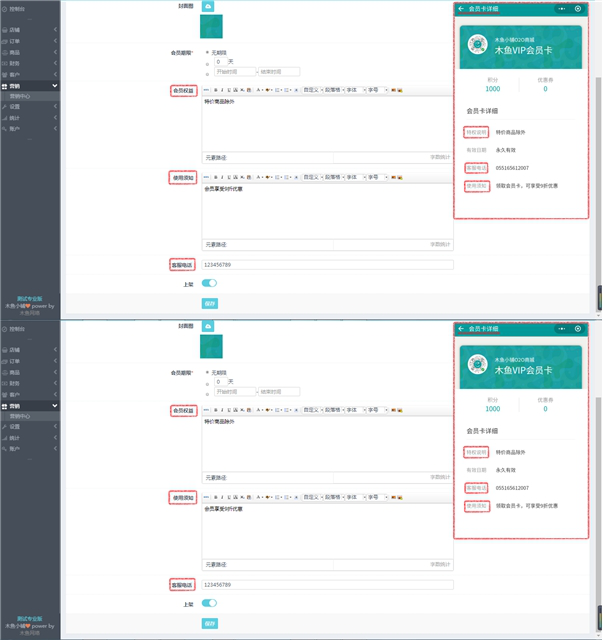Select 无期限 radio button in top form

207,51
